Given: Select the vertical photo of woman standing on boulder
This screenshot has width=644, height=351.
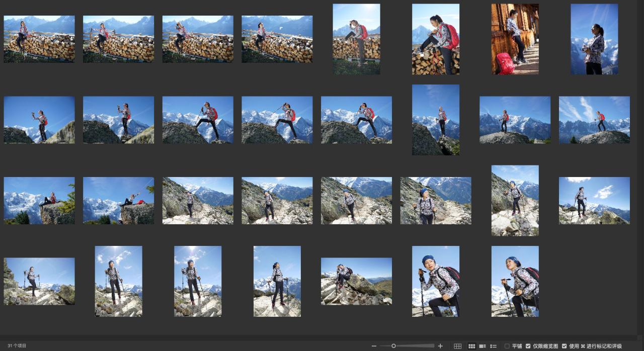Looking at the screenshot, I should point(435,120).
